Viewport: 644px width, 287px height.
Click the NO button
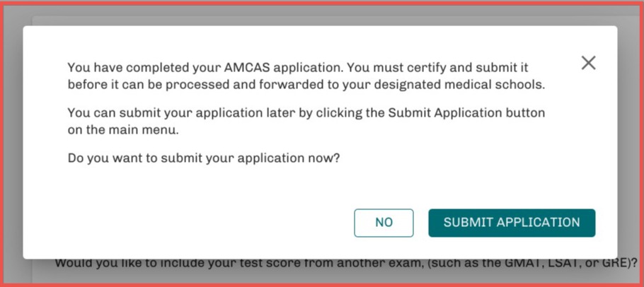click(x=384, y=223)
